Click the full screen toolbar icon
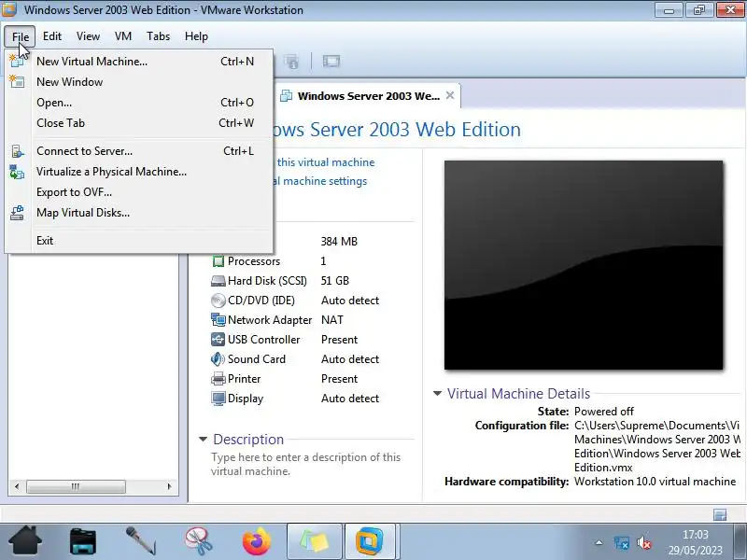The width and height of the screenshot is (747, 560). point(331,61)
